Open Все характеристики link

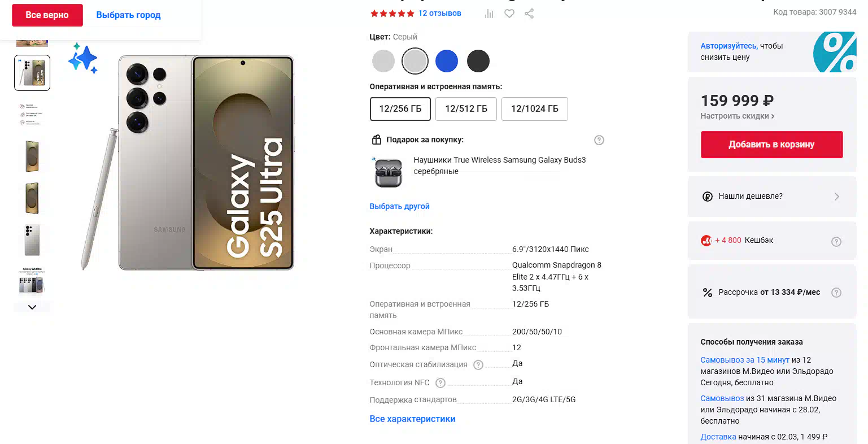(412, 419)
